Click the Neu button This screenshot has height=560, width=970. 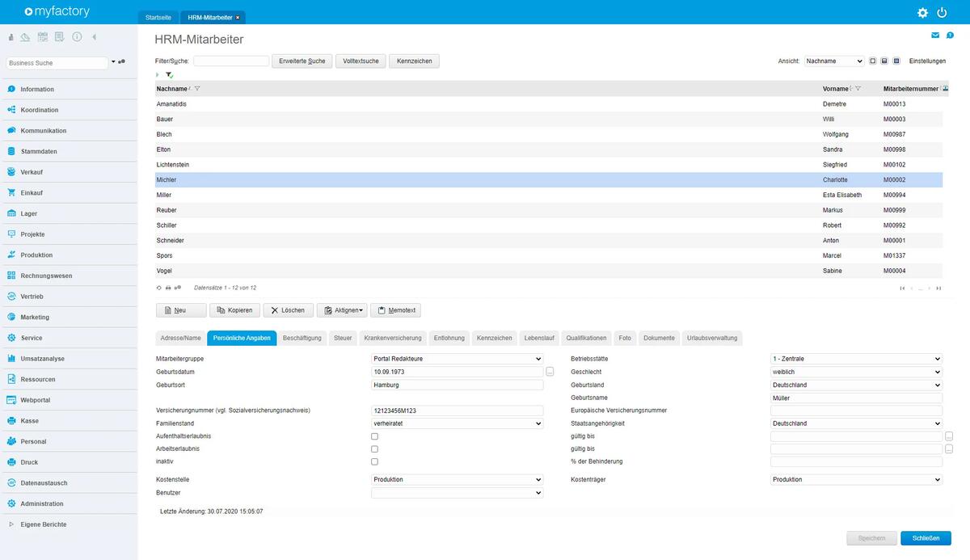pyautogui.click(x=180, y=310)
